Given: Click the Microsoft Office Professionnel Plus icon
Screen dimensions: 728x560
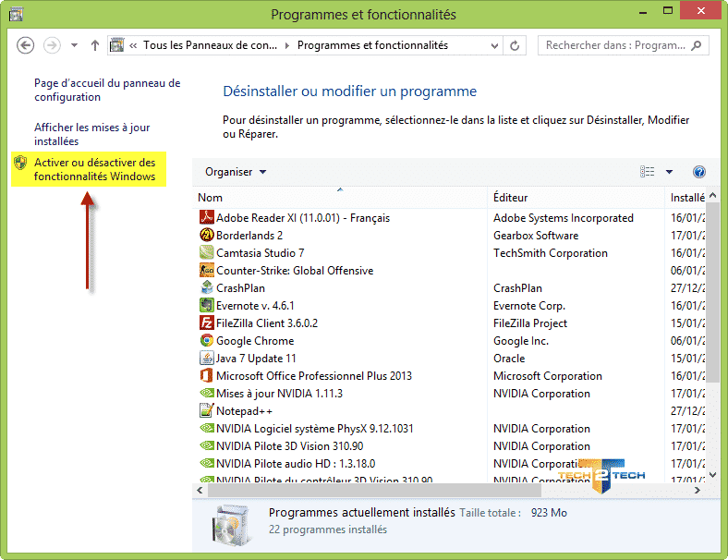Looking at the screenshot, I should pyautogui.click(x=207, y=375).
